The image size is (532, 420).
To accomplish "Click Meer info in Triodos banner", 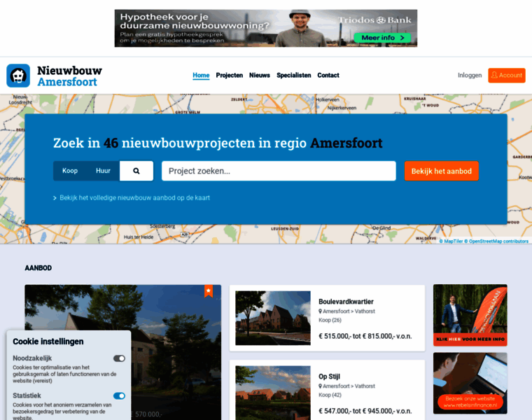I will point(382,38).
